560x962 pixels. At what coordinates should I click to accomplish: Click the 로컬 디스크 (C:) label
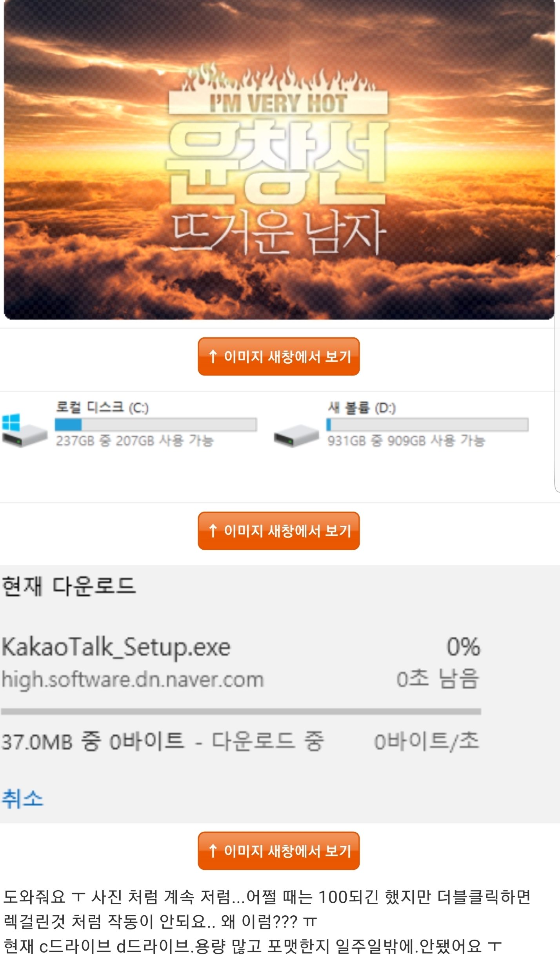(102, 407)
